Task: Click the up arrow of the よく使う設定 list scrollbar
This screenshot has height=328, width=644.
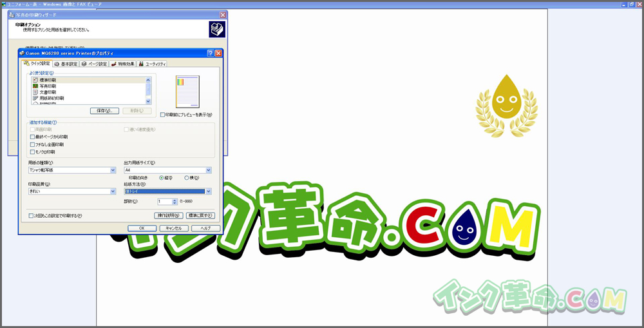Action: click(148, 80)
